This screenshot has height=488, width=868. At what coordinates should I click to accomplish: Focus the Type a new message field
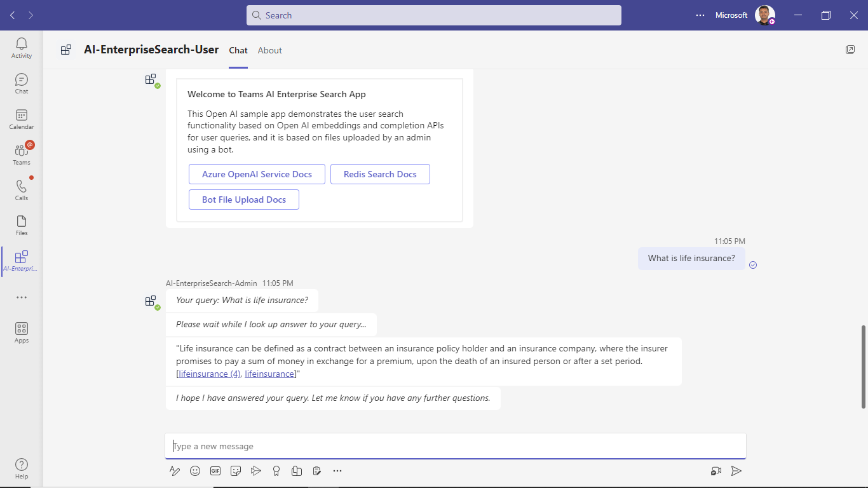(456, 446)
